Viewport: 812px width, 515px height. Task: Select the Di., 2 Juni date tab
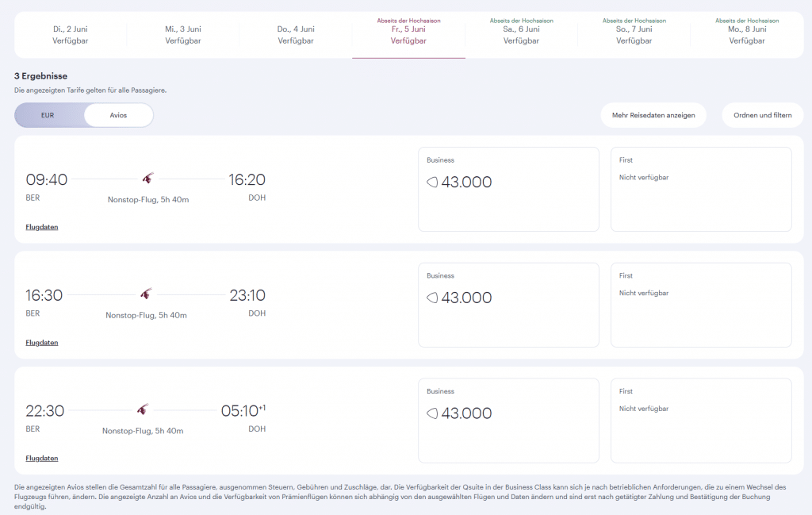[x=69, y=34]
